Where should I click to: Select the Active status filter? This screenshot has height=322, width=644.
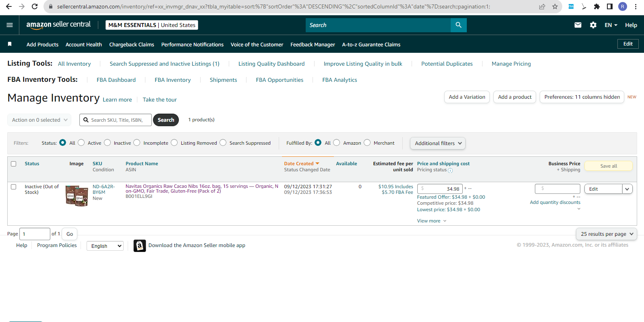pos(81,143)
